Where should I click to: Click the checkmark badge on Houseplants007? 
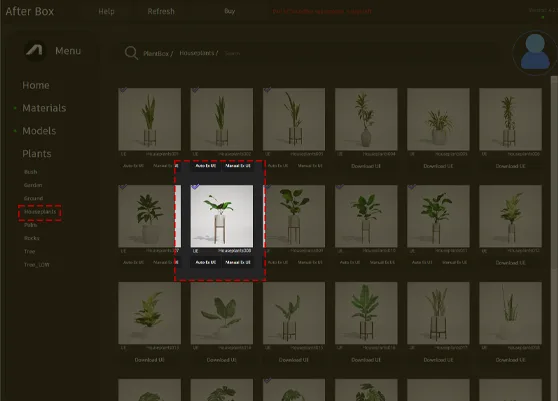[123, 186]
